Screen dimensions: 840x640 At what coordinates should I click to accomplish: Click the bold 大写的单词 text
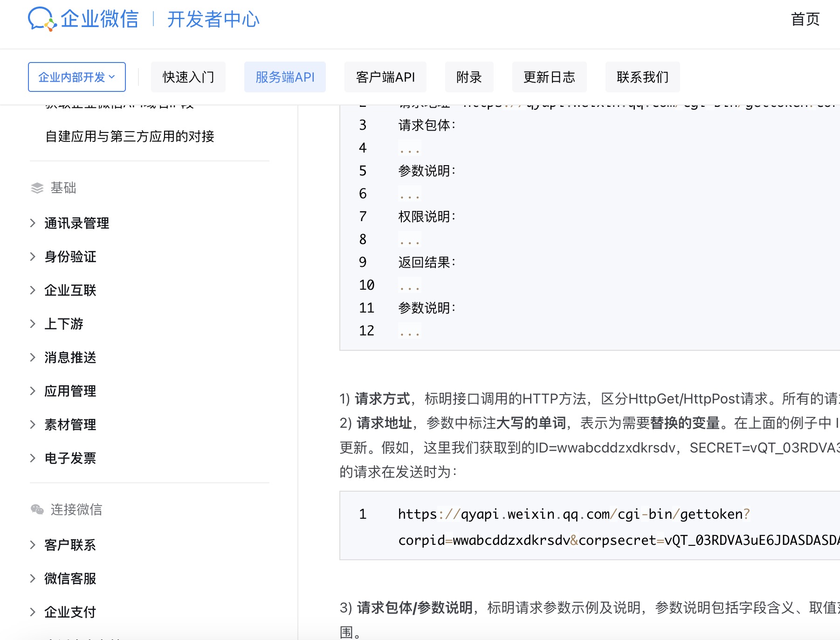point(531,423)
